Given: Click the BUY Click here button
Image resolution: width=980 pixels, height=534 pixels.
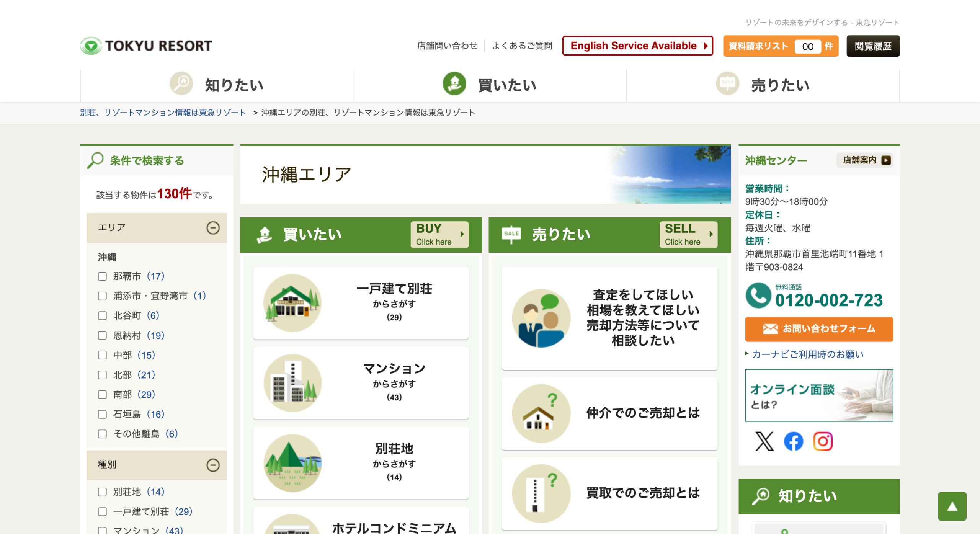Looking at the screenshot, I should [x=439, y=235].
